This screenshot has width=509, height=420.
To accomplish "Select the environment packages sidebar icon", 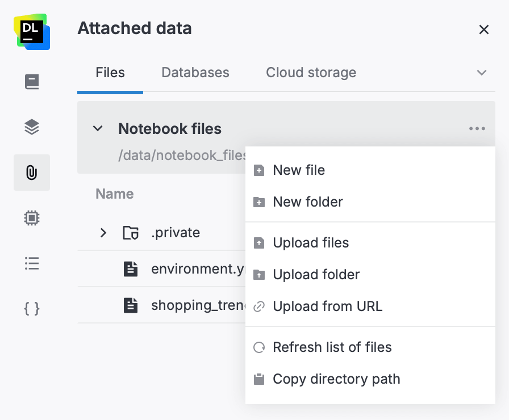I will point(31,127).
